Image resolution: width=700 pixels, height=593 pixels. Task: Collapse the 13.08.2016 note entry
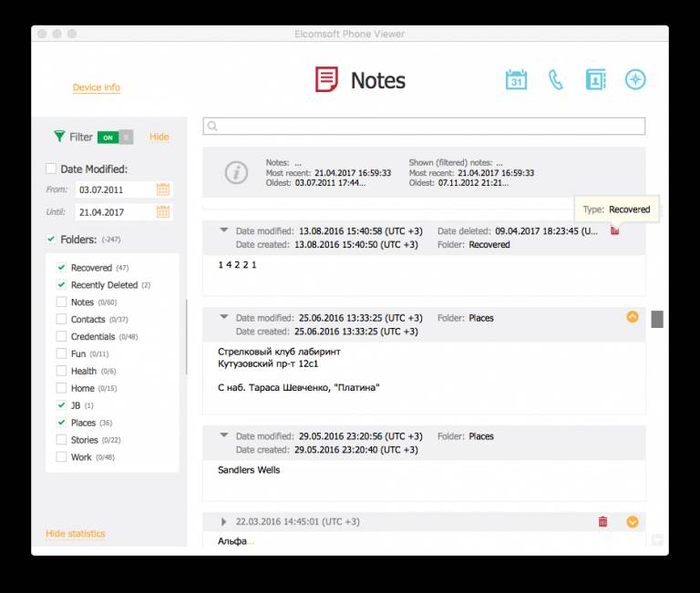(224, 231)
